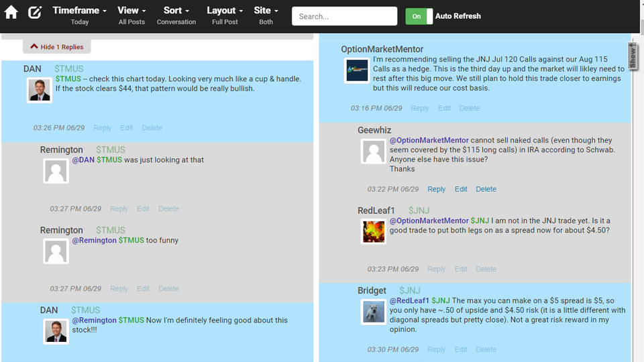Open the Sort dropdown
The width and height of the screenshot is (644, 362).
click(176, 15)
